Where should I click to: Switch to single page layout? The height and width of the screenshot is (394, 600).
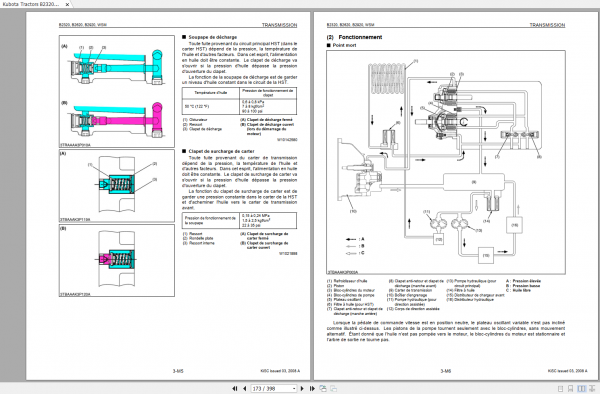[x=561, y=389]
